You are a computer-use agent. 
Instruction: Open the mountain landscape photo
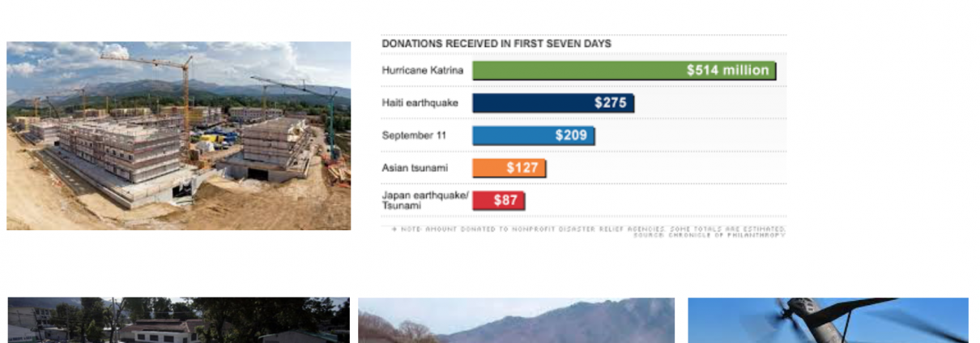point(516,320)
